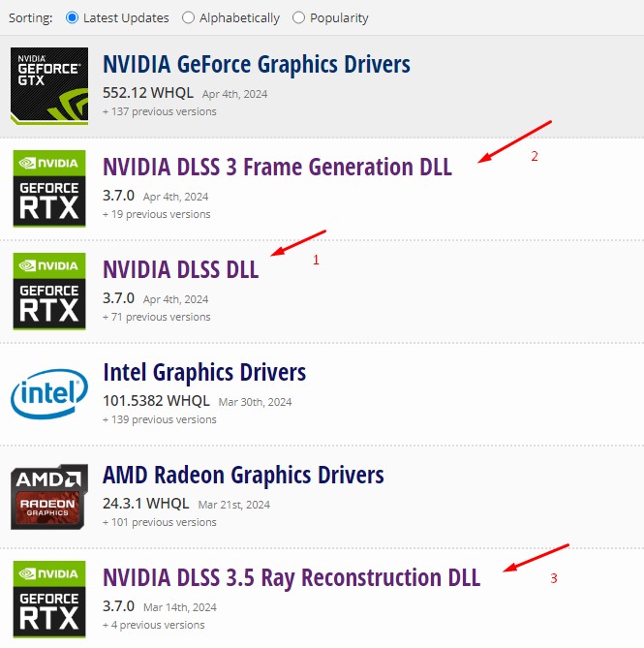Click the RTX logo beside DLSS 3 Frame Generation

[x=49, y=189]
